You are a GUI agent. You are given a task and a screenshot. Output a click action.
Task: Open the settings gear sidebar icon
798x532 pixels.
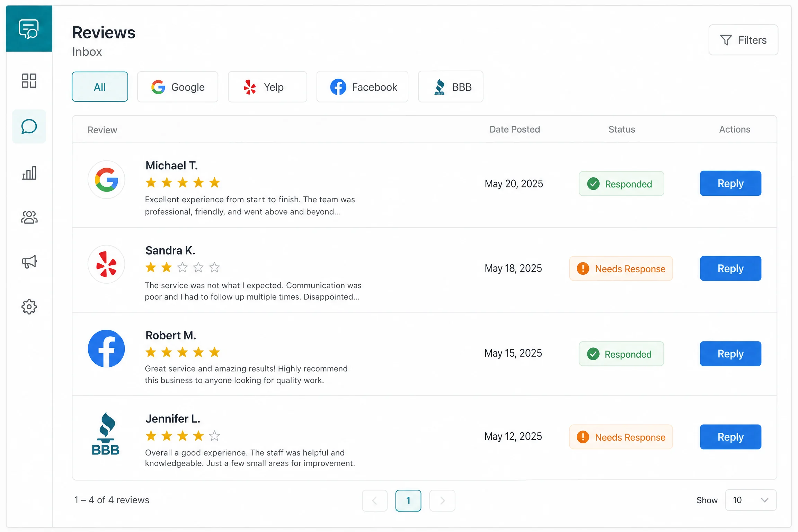point(29,307)
